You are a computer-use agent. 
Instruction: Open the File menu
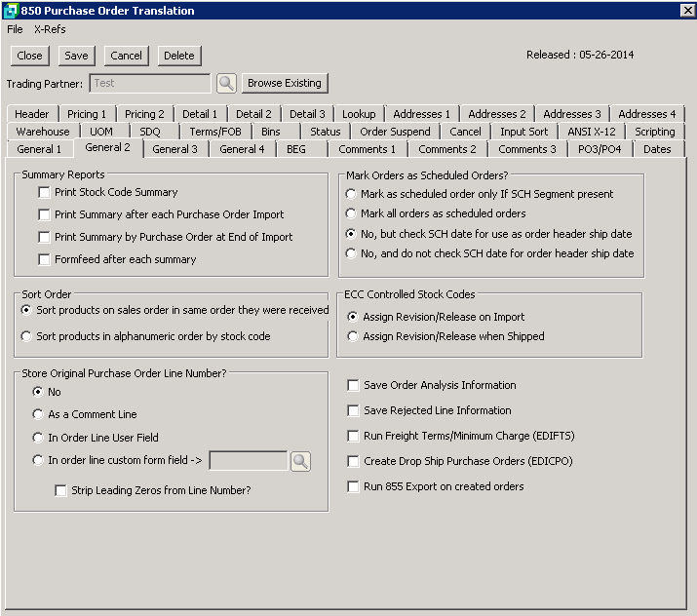point(15,29)
